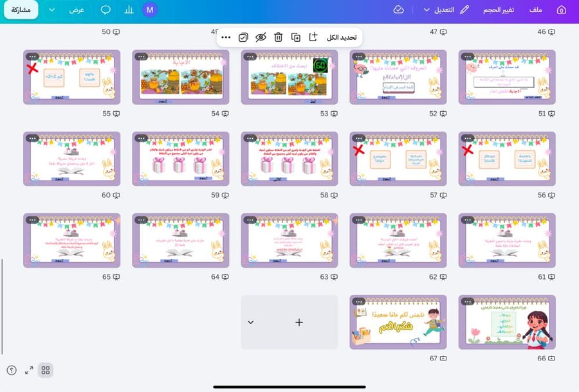Select slide 66 with the schoolgirl
Image resolution: width=579 pixels, height=392 pixels.
pyautogui.click(x=507, y=322)
